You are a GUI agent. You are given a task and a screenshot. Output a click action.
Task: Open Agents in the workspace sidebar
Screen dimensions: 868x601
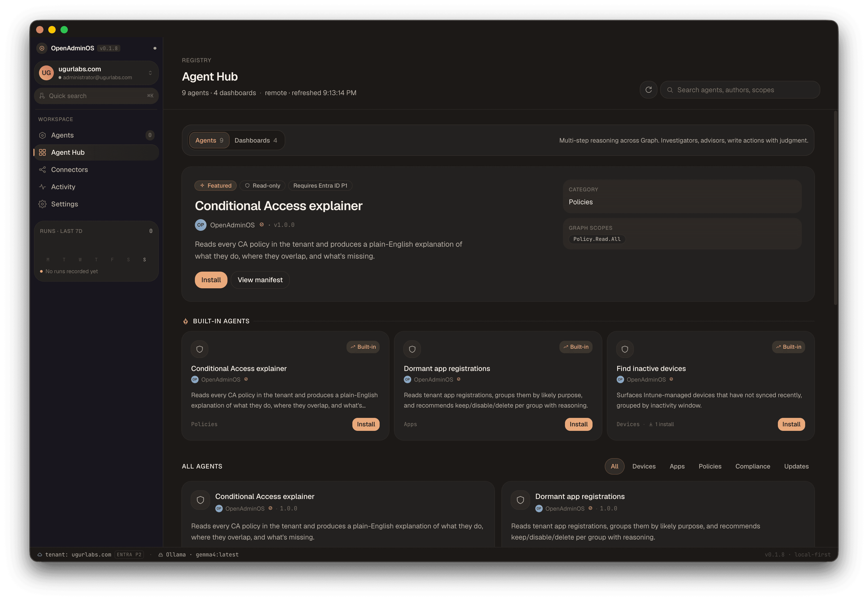(96, 135)
